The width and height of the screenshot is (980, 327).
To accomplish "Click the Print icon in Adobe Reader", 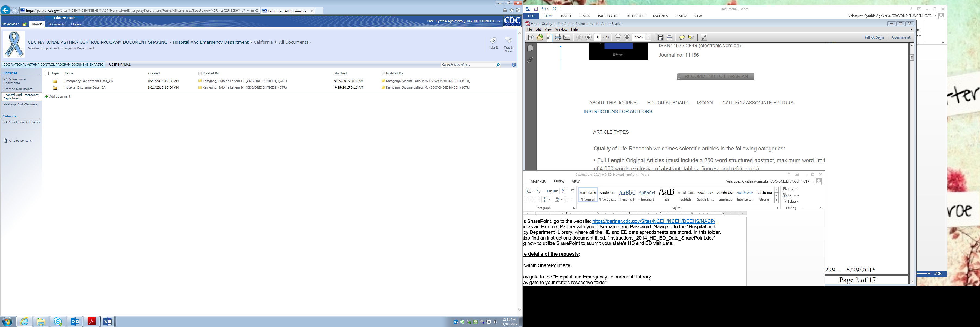I will click(x=557, y=37).
